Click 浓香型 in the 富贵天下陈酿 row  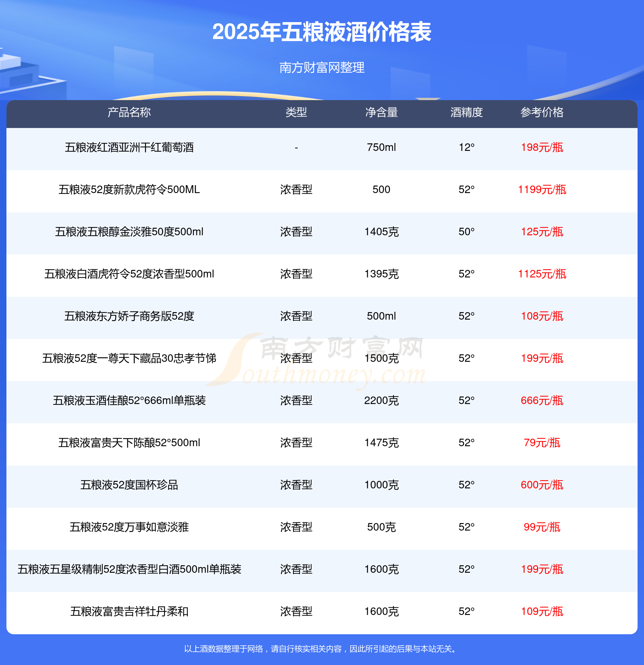click(x=296, y=443)
